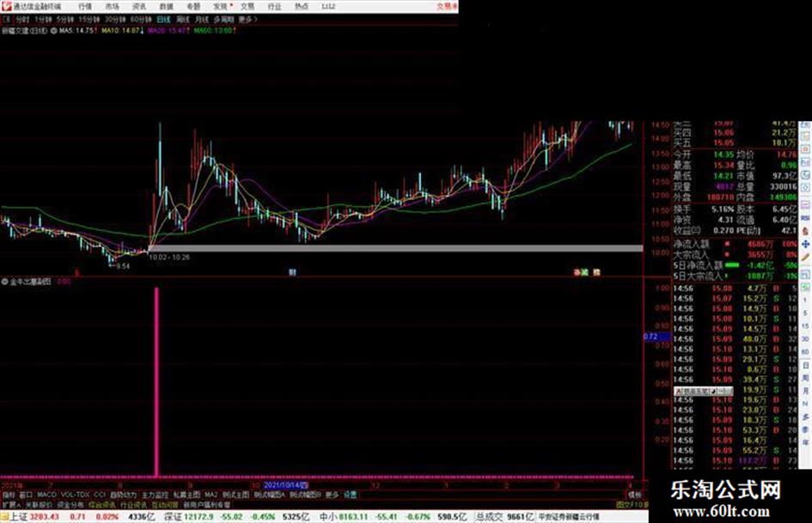Expand the 扩展 panel toggle
This screenshot has width=812, height=523.
[11, 504]
